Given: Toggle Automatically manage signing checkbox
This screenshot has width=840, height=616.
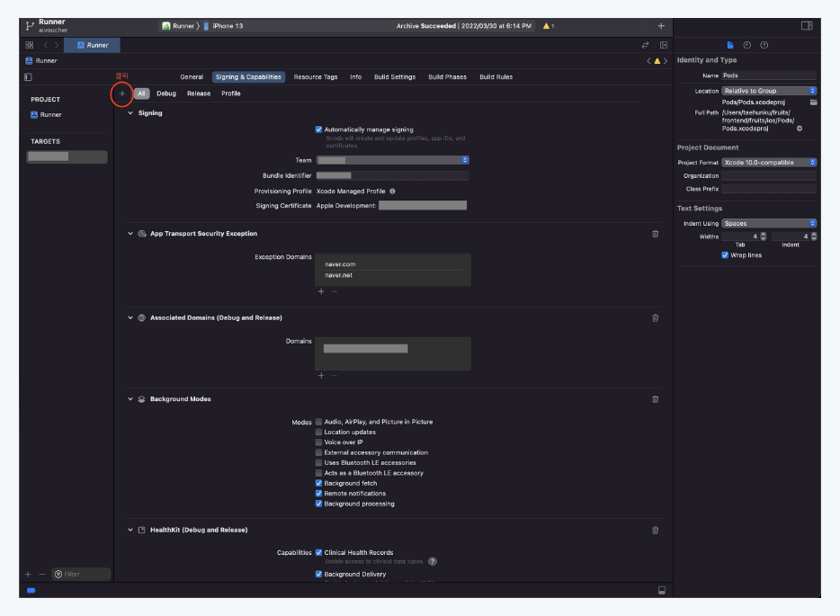Looking at the screenshot, I should (x=318, y=129).
